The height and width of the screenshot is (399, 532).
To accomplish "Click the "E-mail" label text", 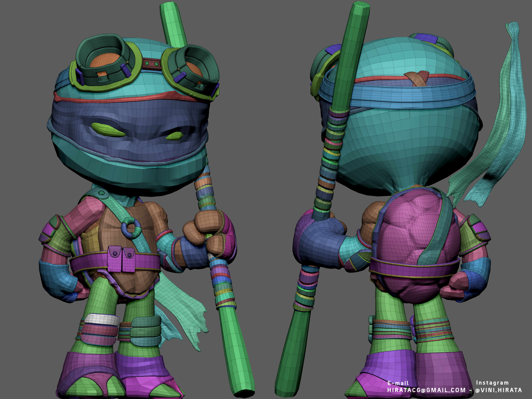I will (398, 383).
